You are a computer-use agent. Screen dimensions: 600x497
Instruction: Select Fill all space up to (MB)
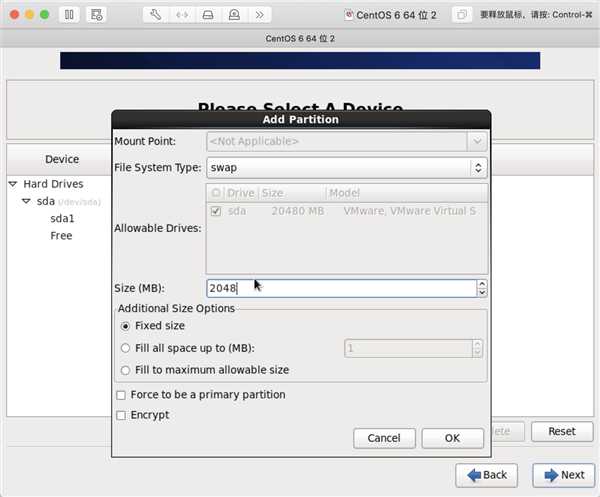[125, 348]
